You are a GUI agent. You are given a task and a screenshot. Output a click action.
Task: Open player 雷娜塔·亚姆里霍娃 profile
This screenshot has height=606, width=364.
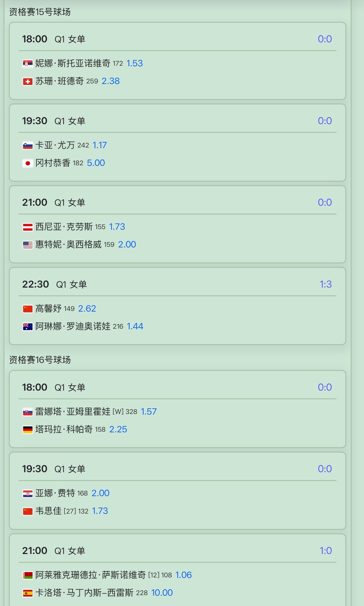(x=73, y=412)
